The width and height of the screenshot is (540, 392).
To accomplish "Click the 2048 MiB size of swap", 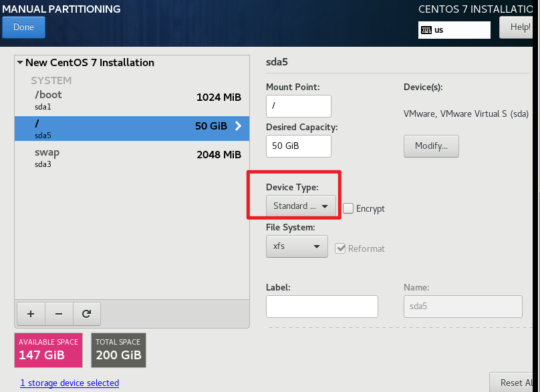I will [x=219, y=155].
